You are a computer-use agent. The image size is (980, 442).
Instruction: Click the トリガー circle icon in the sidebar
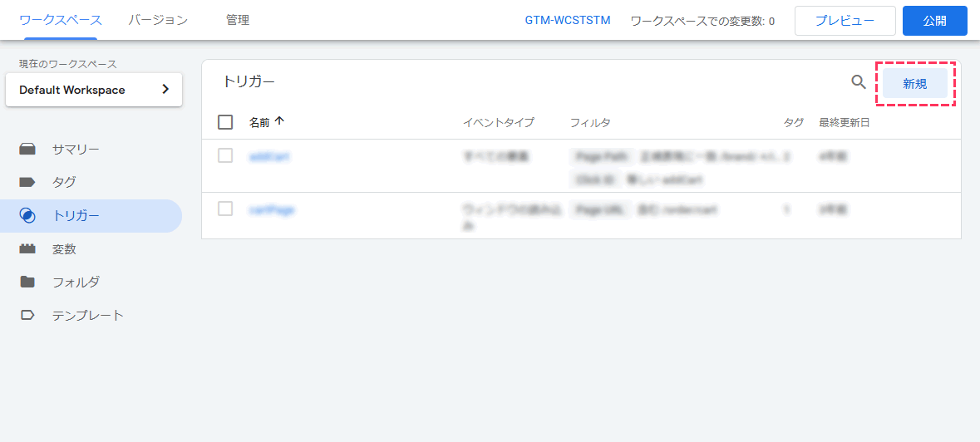(x=27, y=216)
